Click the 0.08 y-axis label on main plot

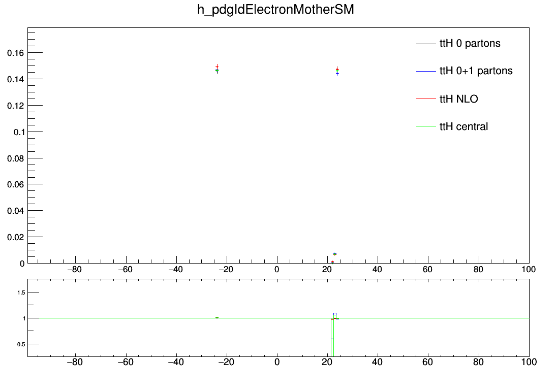click(16, 158)
